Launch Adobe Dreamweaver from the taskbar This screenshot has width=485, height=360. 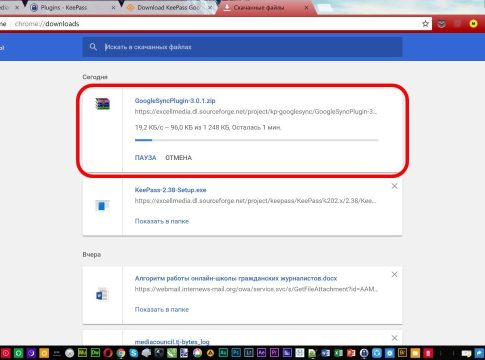click(x=95, y=353)
